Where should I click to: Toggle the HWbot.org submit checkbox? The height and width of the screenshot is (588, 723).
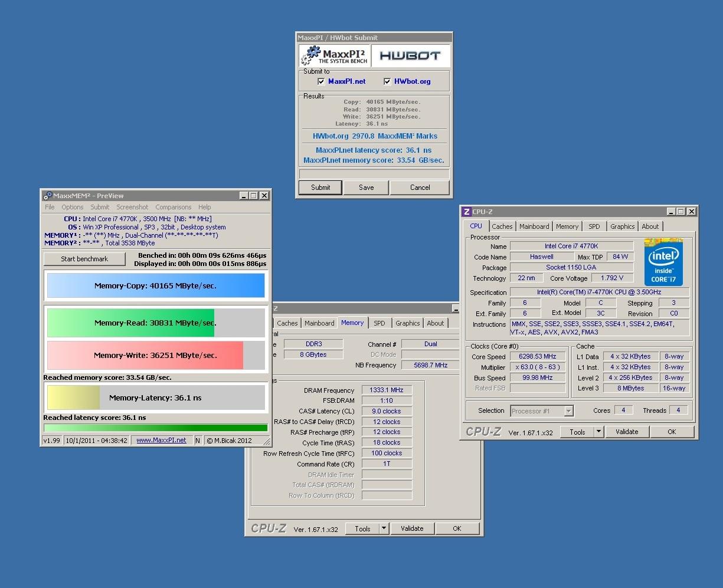pyautogui.click(x=387, y=81)
